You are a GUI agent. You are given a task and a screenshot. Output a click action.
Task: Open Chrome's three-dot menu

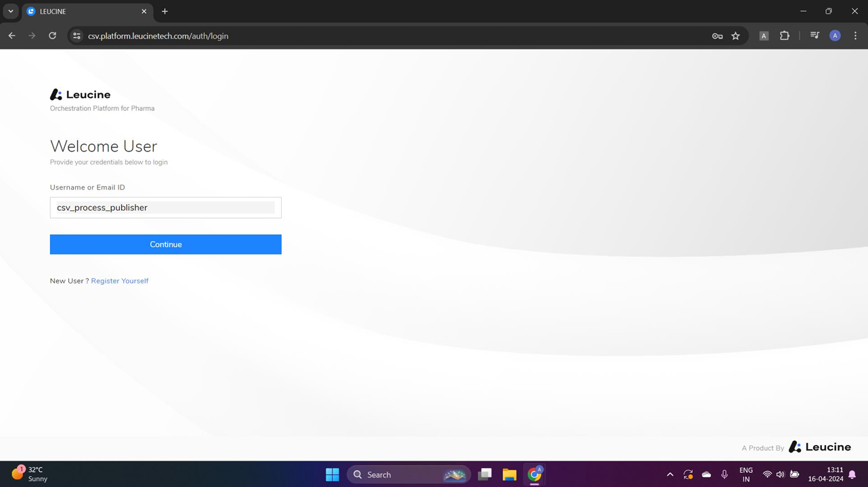855,36
